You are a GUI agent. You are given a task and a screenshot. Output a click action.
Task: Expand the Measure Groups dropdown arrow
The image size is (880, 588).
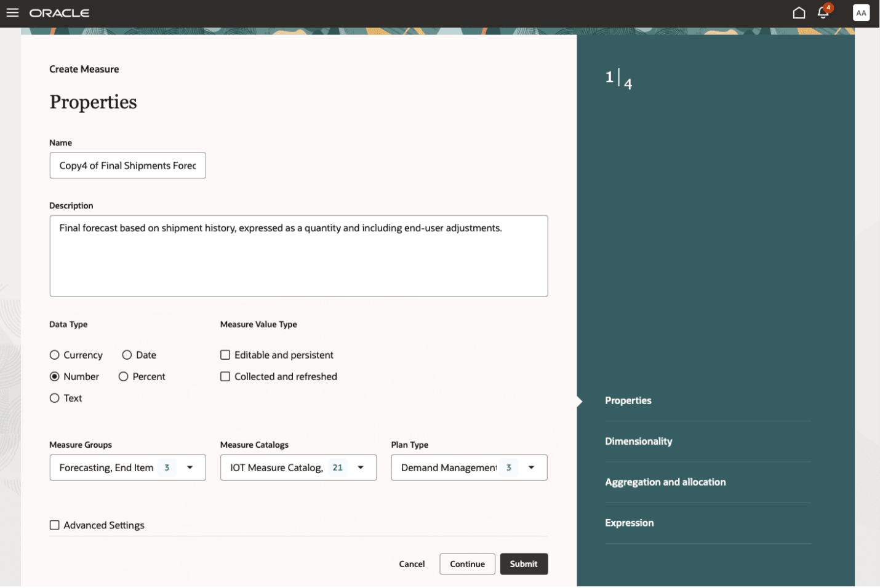[190, 467]
